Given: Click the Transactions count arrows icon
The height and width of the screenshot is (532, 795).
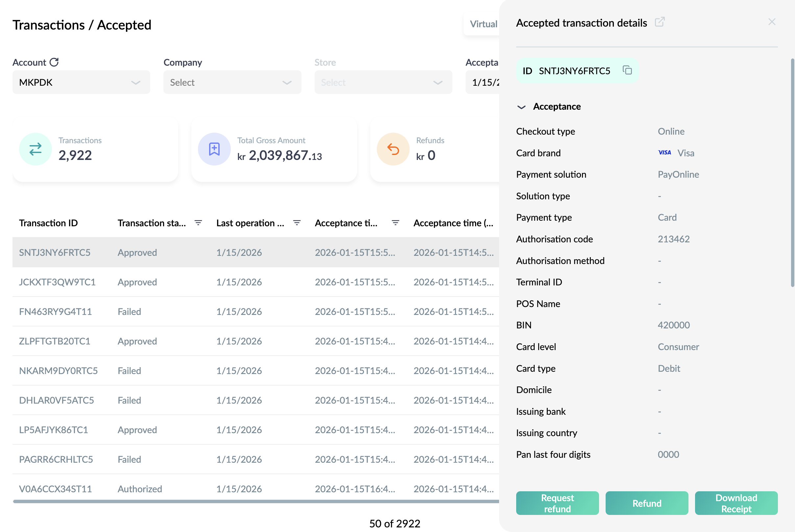Looking at the screenshot, I should (35, 149).
